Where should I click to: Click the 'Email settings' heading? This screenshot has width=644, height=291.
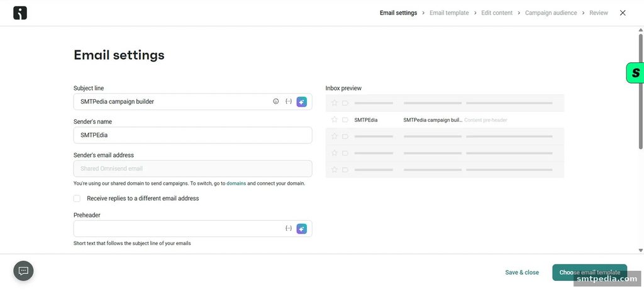(x=119, y=55)
